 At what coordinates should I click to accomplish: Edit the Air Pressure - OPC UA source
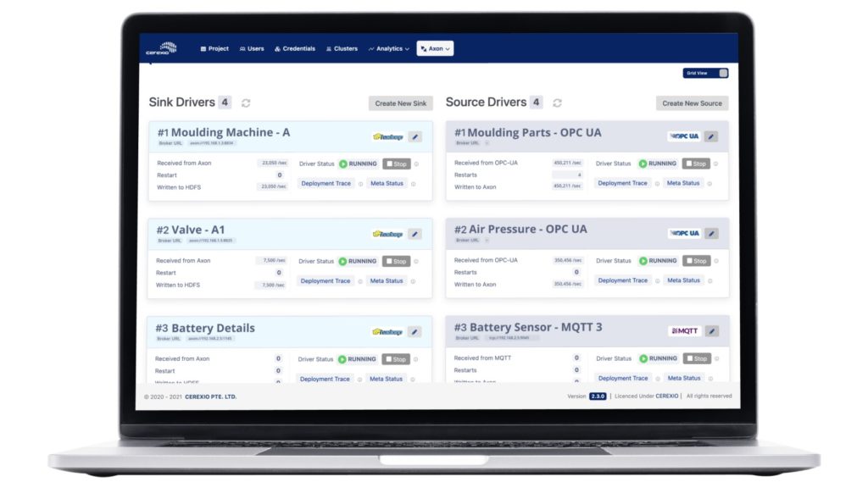pos(712,234)
